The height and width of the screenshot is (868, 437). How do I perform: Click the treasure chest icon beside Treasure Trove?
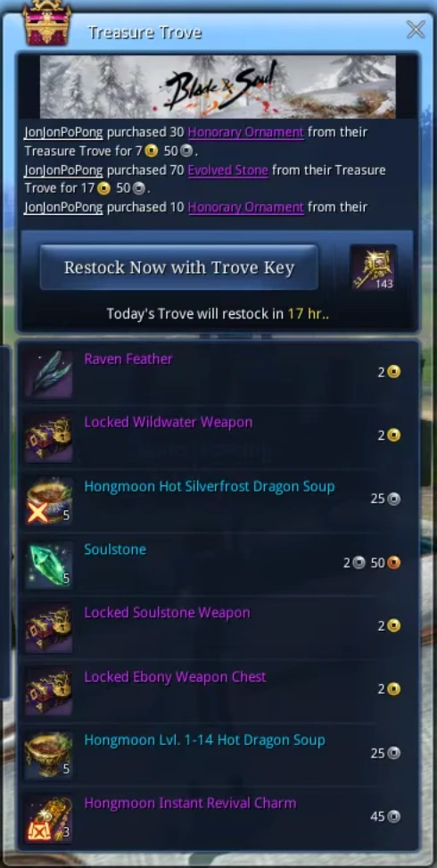(x=45, y=25)
